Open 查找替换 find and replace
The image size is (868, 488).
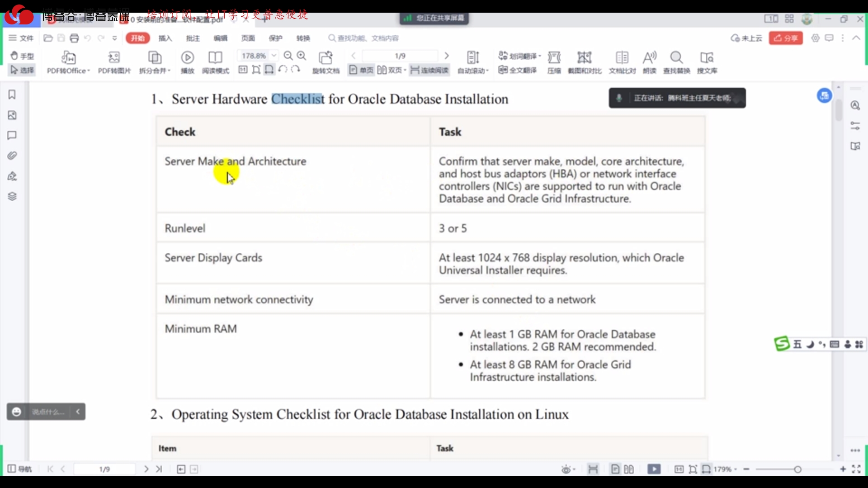(677, 62)
